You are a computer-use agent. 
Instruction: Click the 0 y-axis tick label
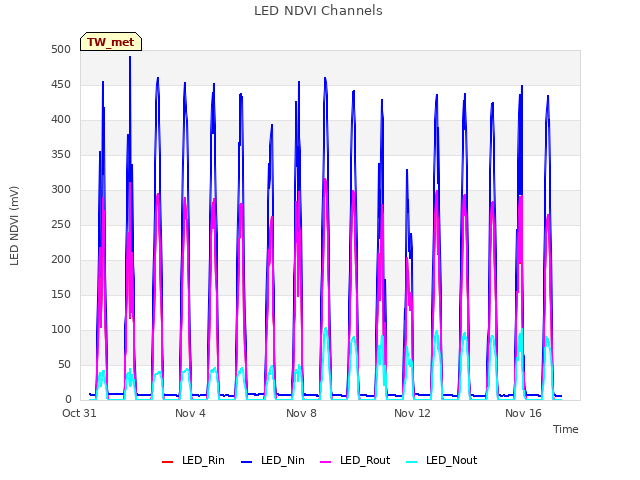coord(68,400)
